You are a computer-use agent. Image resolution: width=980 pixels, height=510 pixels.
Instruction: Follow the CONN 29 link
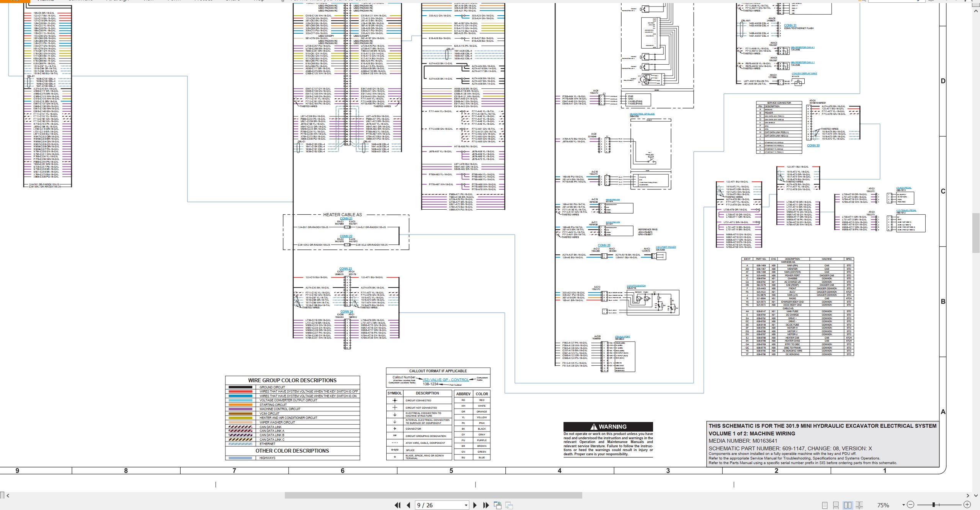click(604, 245)
